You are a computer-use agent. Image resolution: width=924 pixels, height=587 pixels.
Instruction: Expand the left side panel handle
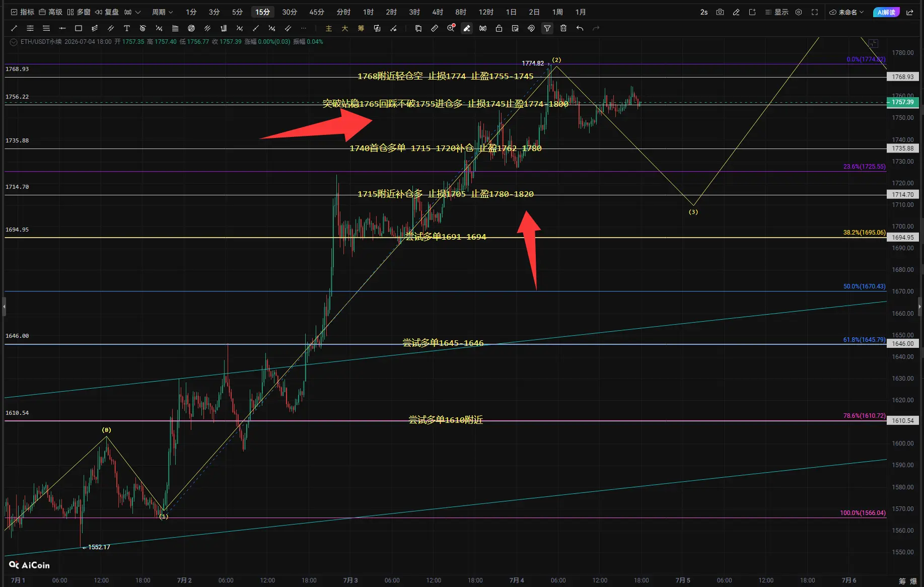(4, 306)
